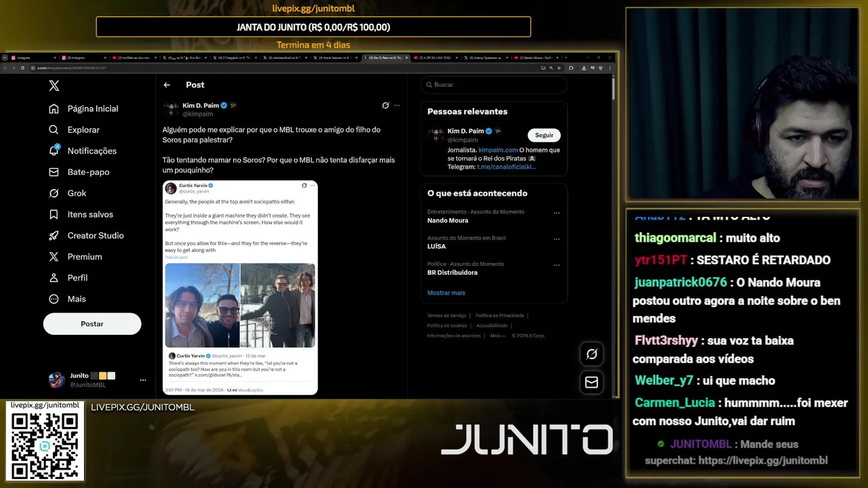Click the Curtis Yarvin name in embedded tweet
The height and width of the screenshot is (488, 868).
pyautogui.click(x=192, y=185)
